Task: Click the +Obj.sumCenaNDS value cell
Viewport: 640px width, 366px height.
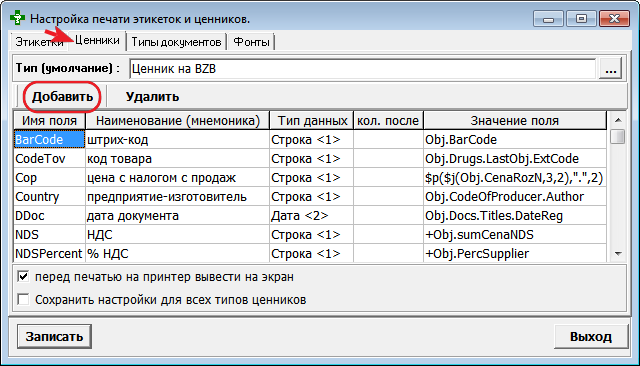Action: point(515,235)
